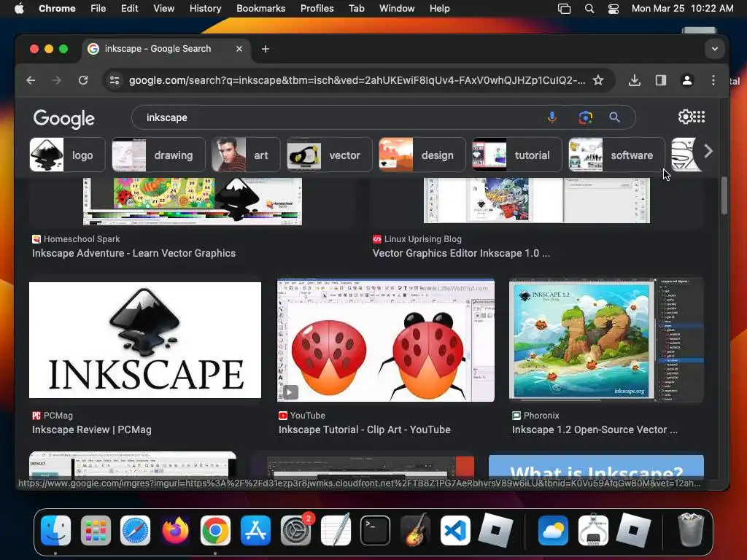
Task: Open Inkscape Review | PCMag link
Action: 92,429
